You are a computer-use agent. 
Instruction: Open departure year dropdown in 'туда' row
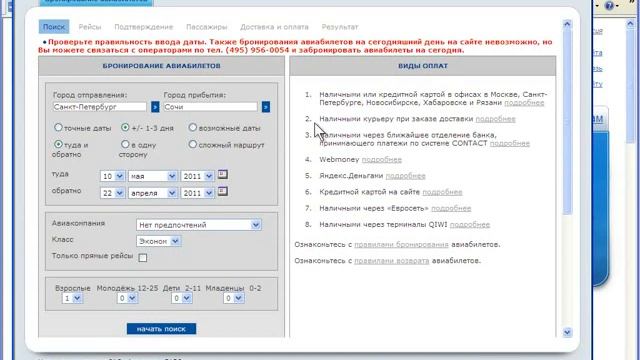197,176
